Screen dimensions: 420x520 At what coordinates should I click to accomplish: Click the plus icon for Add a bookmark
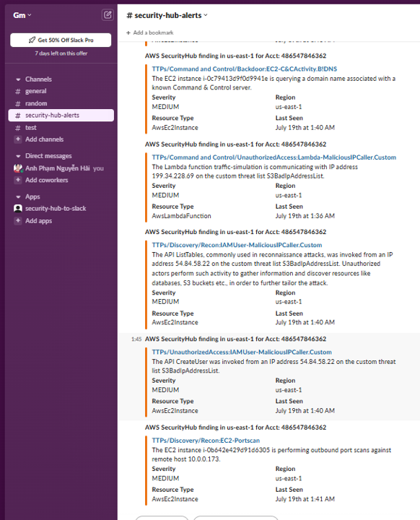point(128,32)
